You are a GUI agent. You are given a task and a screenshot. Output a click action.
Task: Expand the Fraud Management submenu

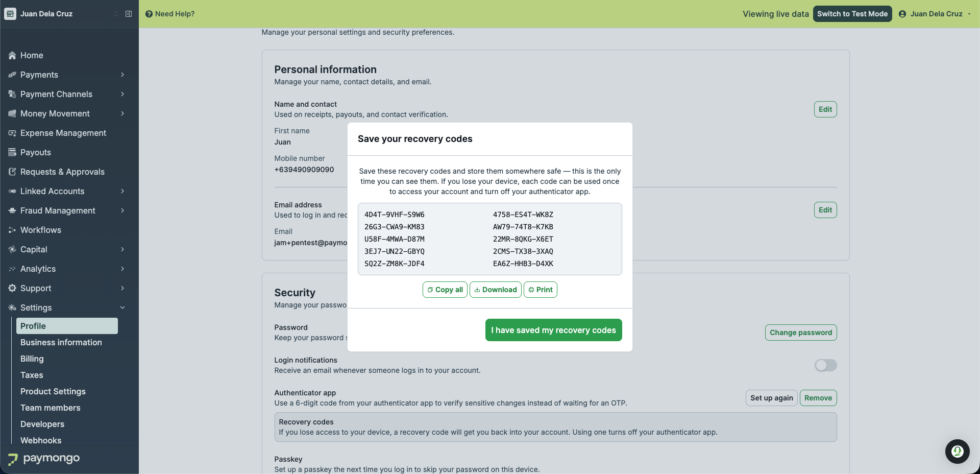(x=122, y=210)
